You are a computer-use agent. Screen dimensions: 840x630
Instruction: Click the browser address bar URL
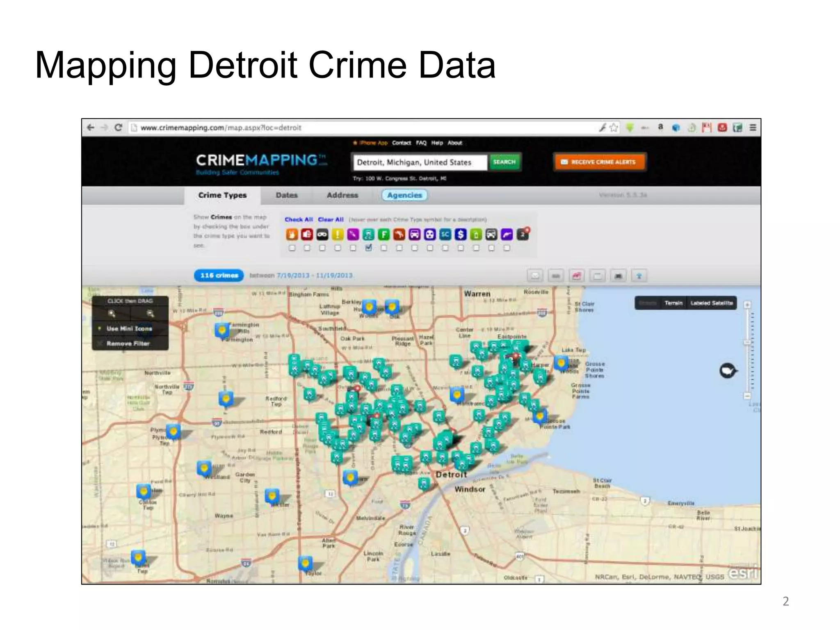click(221, 128)
